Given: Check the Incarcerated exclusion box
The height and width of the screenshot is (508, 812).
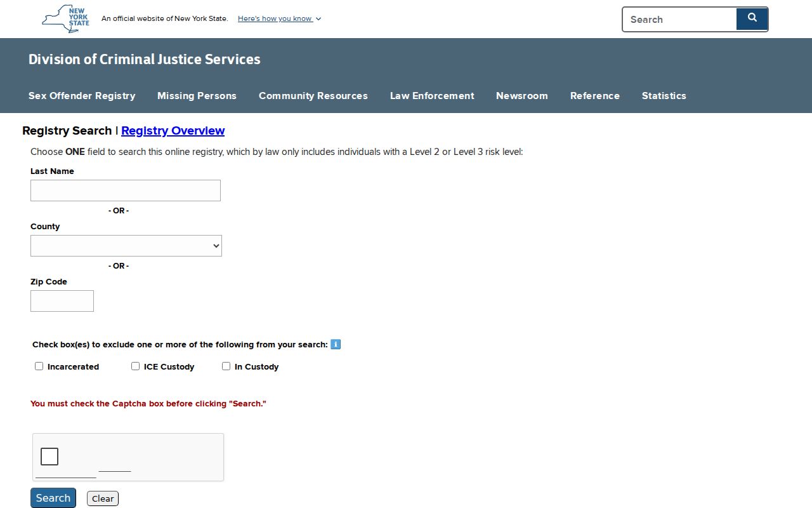Looking at the screenshot, I should 39,366.
